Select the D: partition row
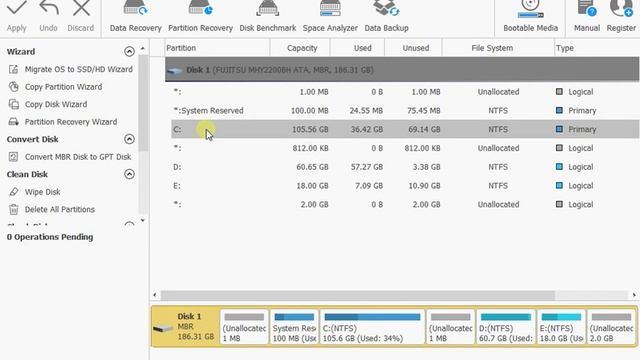640x360 pixels. click(x=405, y=167)
